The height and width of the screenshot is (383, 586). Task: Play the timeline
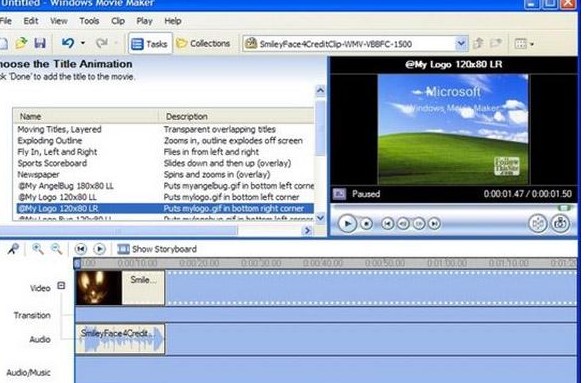coord(99,249)
